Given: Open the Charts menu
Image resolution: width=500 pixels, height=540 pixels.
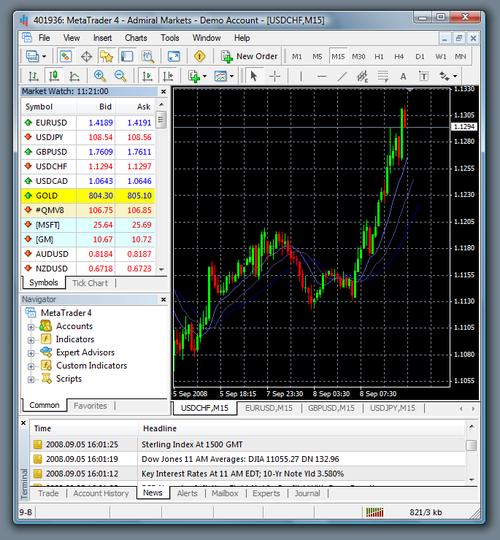Looking at the screenshot, I should click(136, 38).
